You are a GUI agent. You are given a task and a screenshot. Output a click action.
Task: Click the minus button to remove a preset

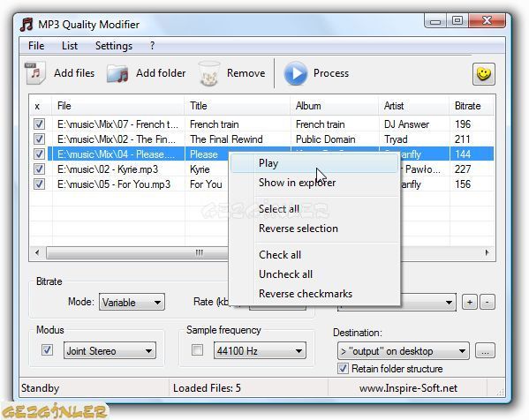click(x=487, y=302)
